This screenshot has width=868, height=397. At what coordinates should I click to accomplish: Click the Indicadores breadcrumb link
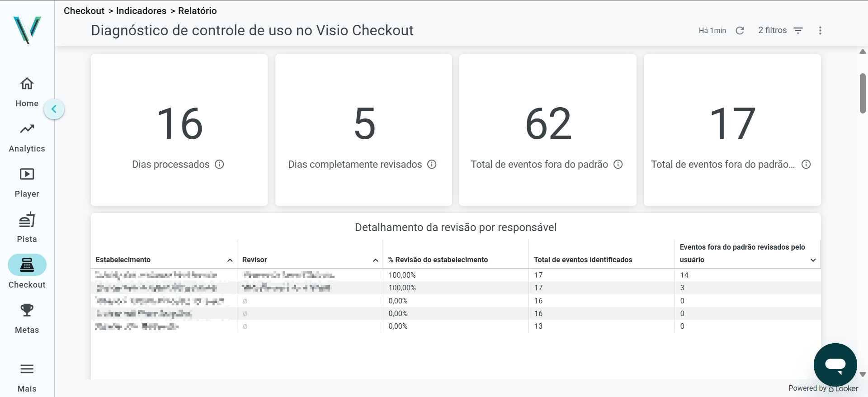click(x=141, y=11)
